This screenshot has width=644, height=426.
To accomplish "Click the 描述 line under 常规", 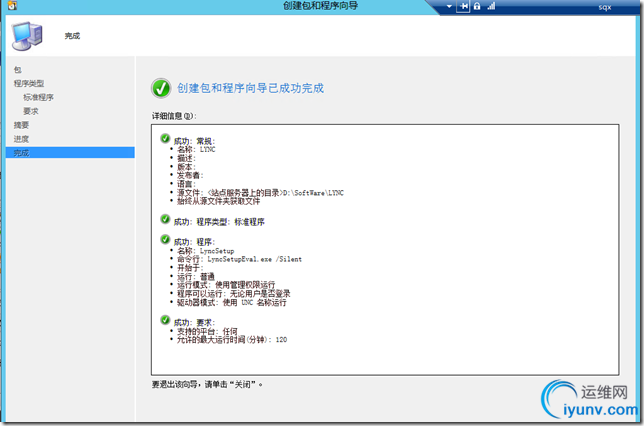I will click(186, 158).
